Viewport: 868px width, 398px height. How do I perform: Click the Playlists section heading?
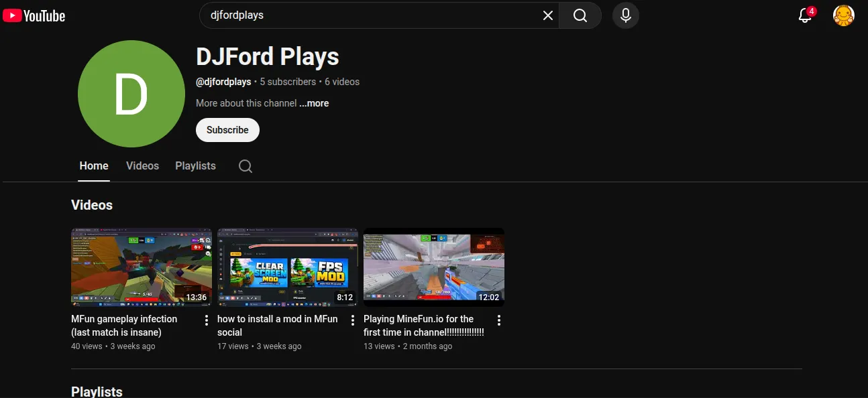tap(97, 391)
